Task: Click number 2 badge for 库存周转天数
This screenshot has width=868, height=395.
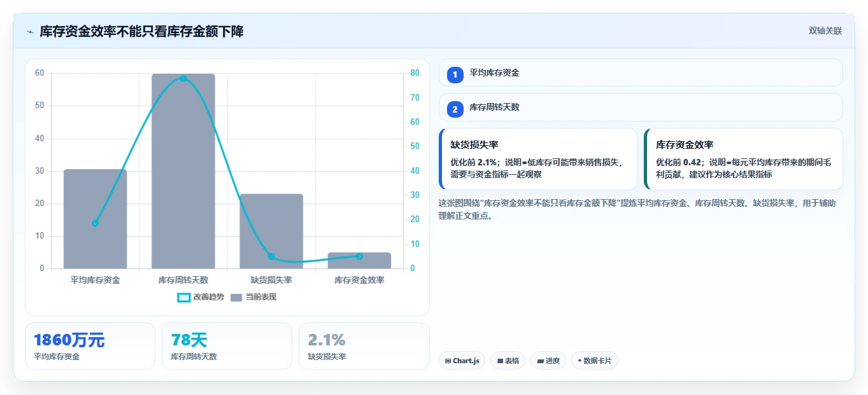Action: click(x=455, y=109)
